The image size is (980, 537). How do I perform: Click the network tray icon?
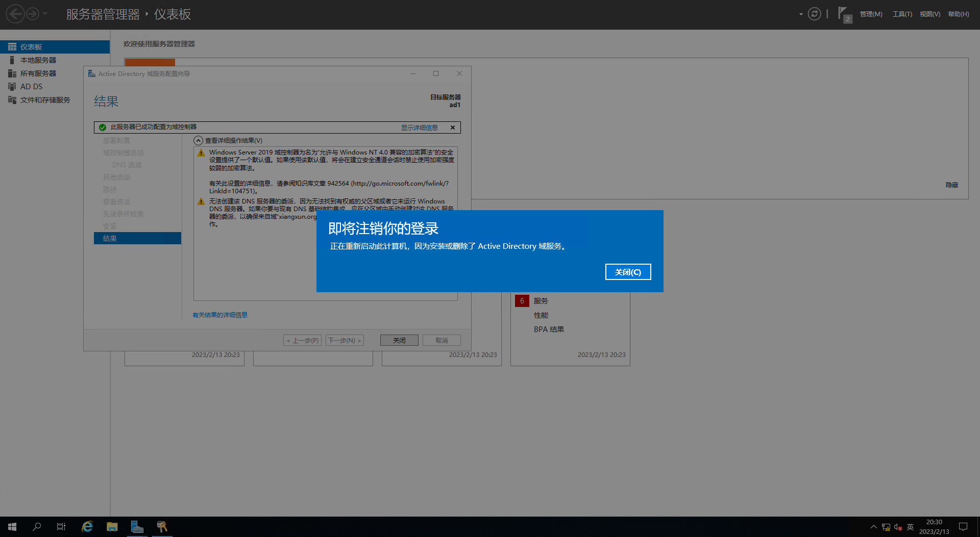click(x=886, y=527)
